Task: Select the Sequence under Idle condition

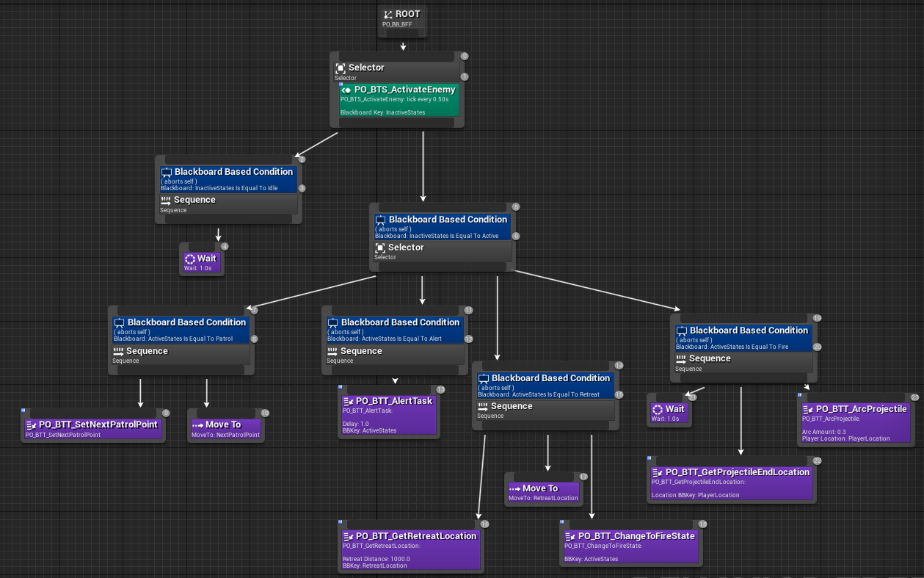Action: (x=228, y=204)
